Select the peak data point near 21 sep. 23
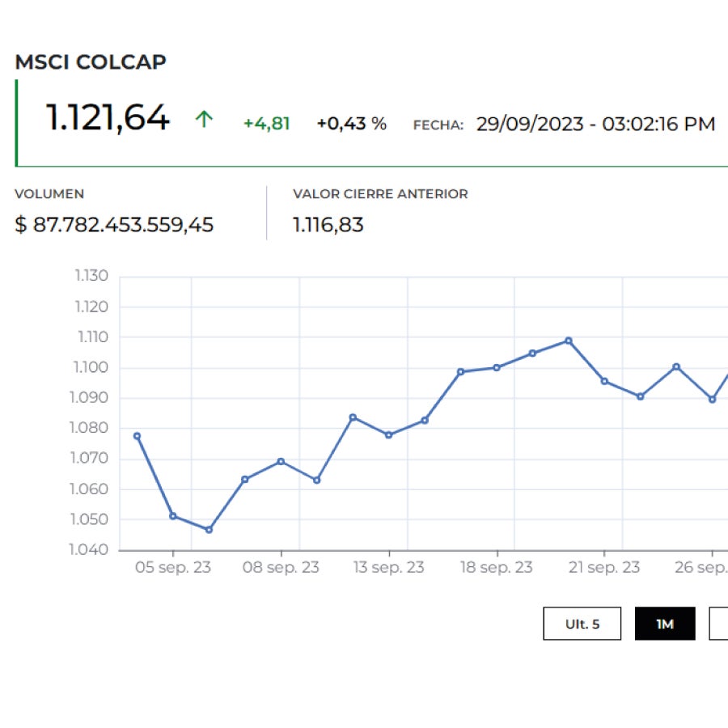Screen dimensions: 728x728 [569, 340]
